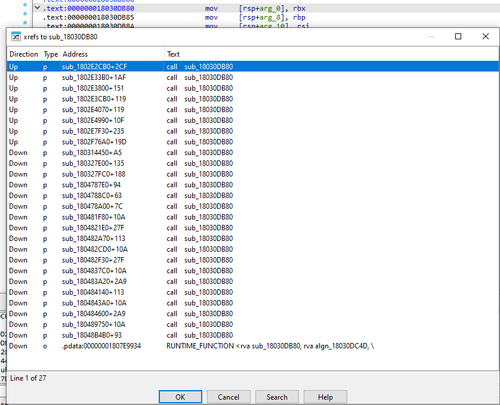Viewport: 500px width, 405px height.
Task: Click address .text:000000018030DB80 in disassembly
Action: coord(88,8)
